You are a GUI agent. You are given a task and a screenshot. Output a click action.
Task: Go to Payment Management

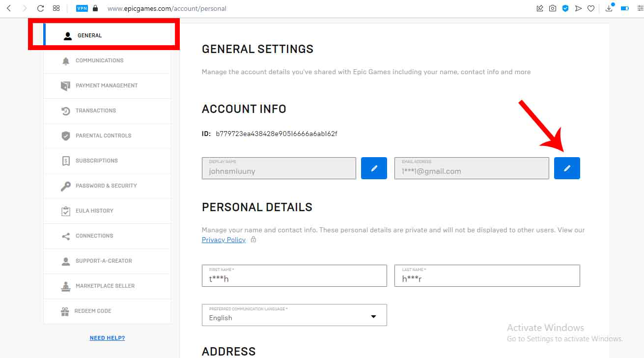click(x=107, y=85)
